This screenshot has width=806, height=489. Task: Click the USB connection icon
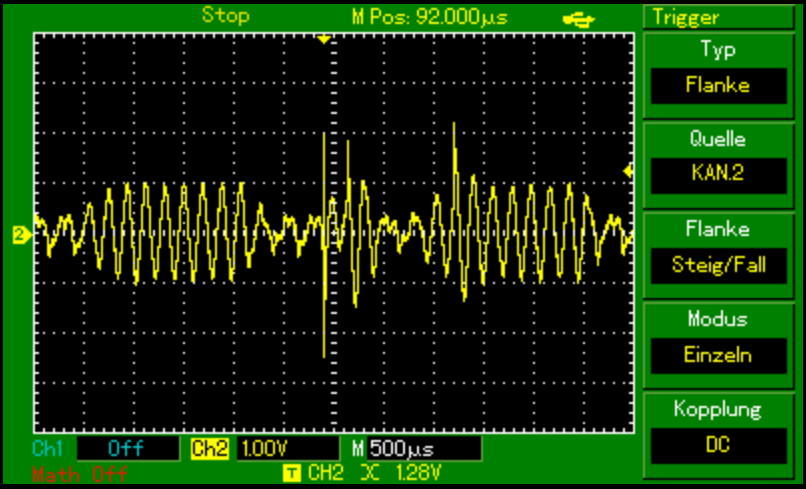pyautogui.click(x=577, y=17)
